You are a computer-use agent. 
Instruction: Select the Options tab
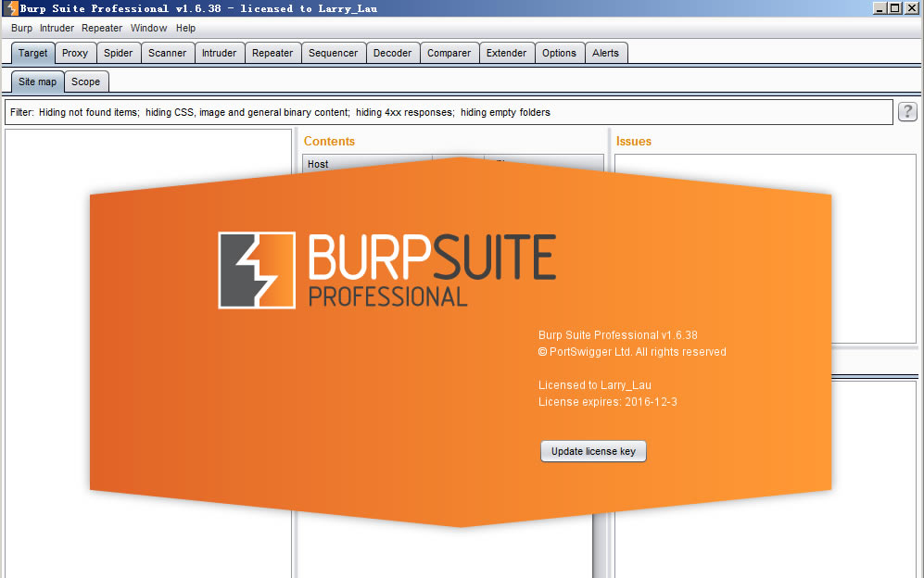(x=559, y=53)
